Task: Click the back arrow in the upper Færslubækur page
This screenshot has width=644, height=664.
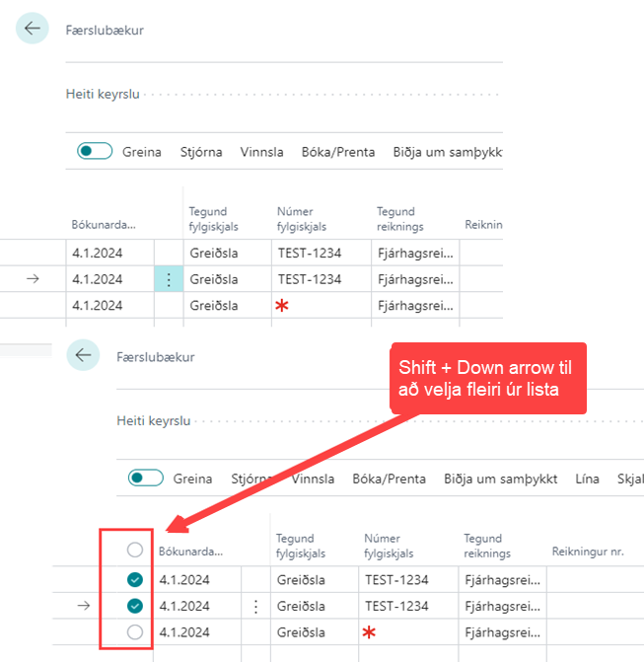Action: point(33,29)
